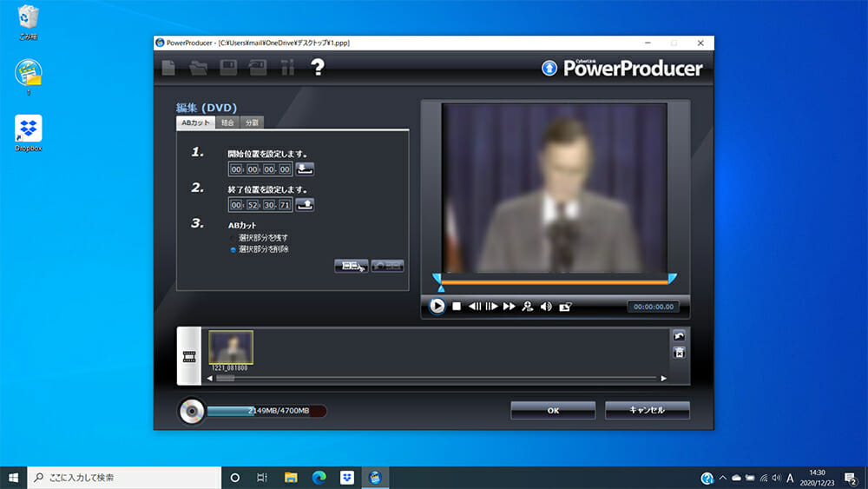This screenshot has height=489, width=868.
Task: Set end position with the mark-out button
Action: [305, 204]
